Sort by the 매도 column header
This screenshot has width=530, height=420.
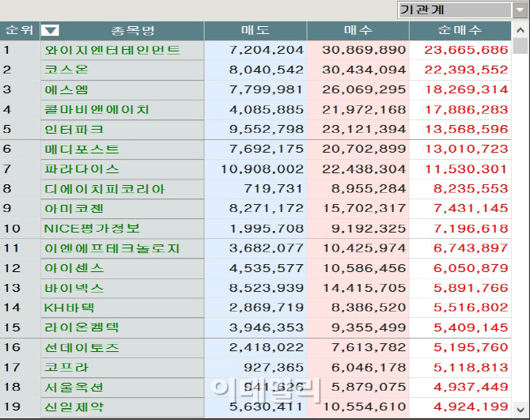[256, 31]
